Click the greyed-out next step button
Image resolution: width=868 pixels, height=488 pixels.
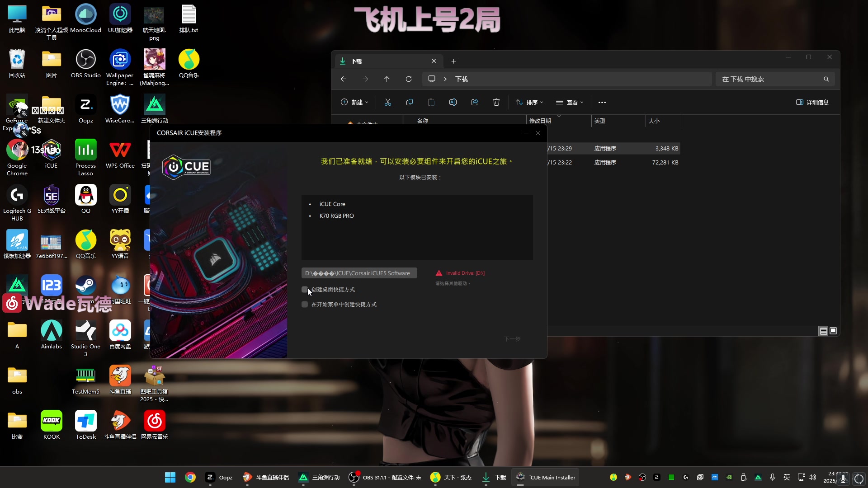(x=512, y=339)
